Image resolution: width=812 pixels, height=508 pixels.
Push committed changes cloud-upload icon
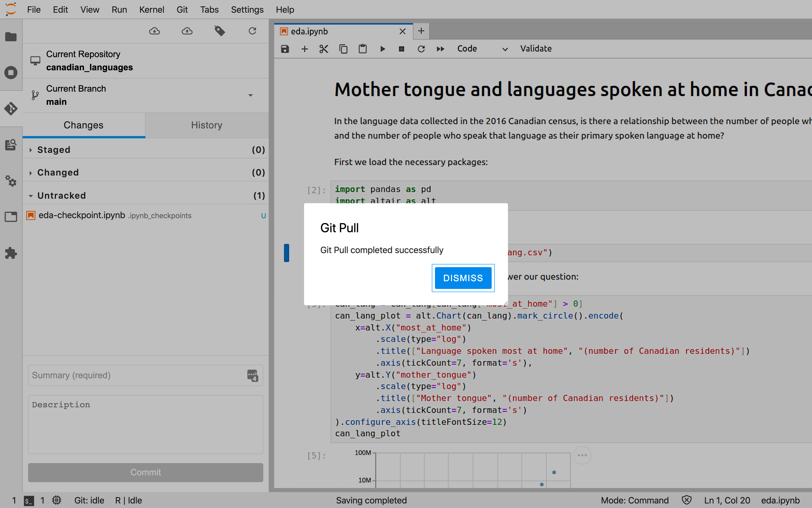tap(187, 31)
